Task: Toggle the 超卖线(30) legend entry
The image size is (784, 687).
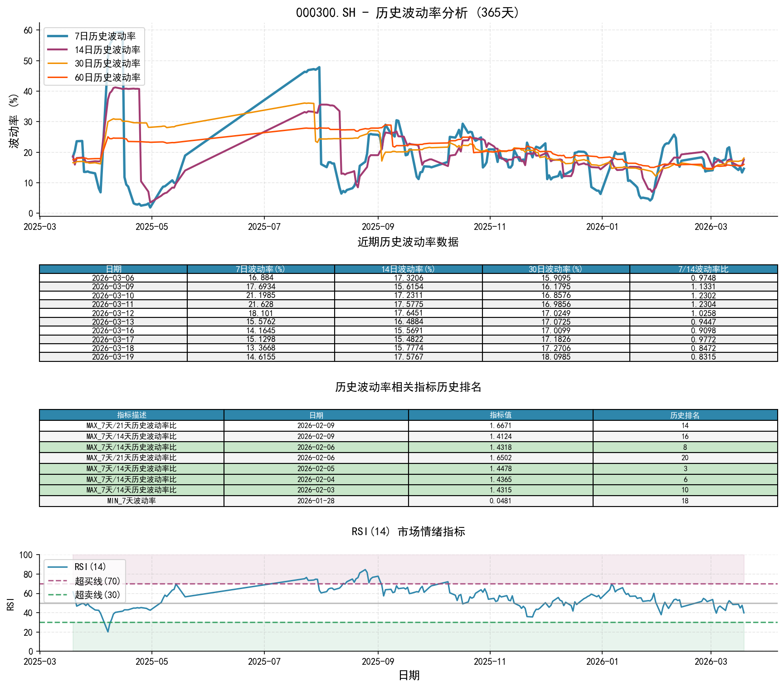Action: 97,594
